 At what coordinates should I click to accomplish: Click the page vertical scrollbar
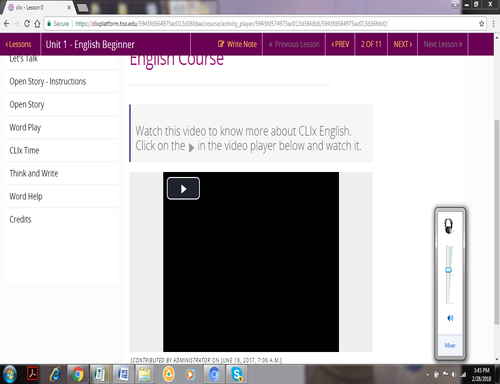point(497,222)
